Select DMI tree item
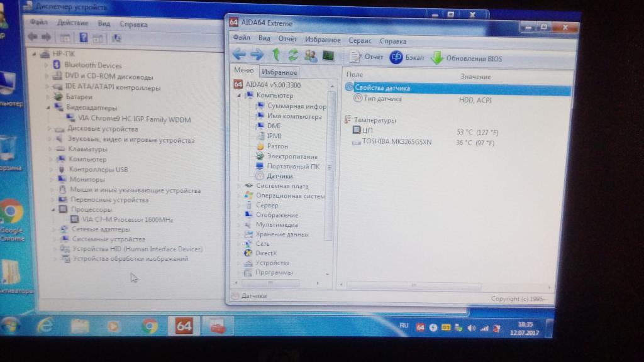This screenshot has height=362, width=644. [x=274, y=126]
